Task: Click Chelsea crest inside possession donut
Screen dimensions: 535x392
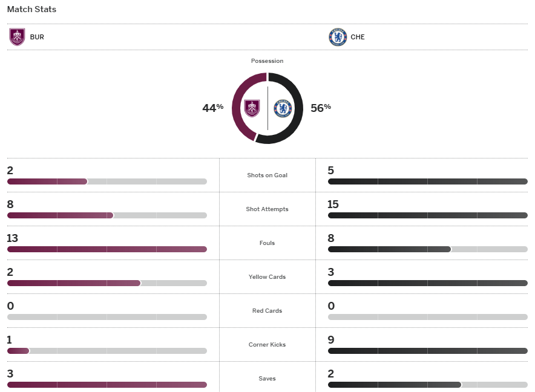Action: pyautogui.click(x=283, y=108)
